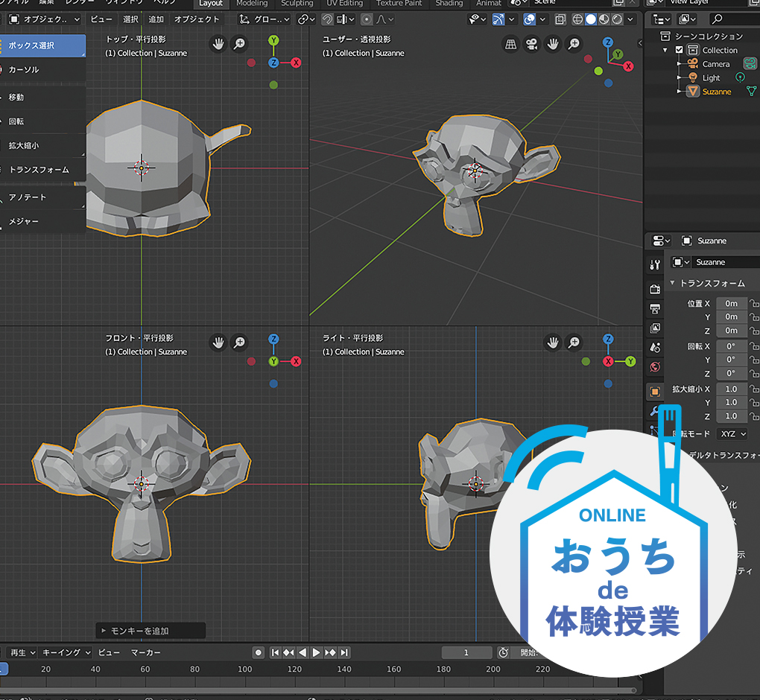Open properties editor type dropdown

click(x=661, y=241)
